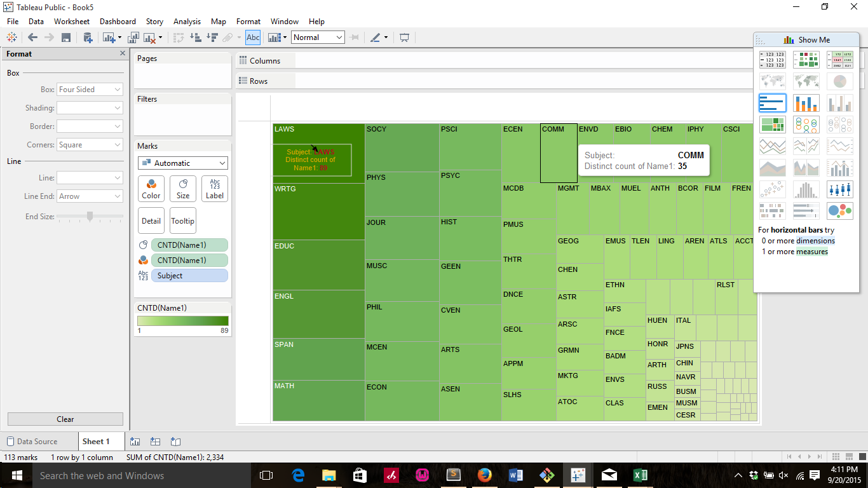Image resolution: width=868 pixels, height=488 pixels.
Task: Open Firefox from the taskbar
Action: pos(484,475)
